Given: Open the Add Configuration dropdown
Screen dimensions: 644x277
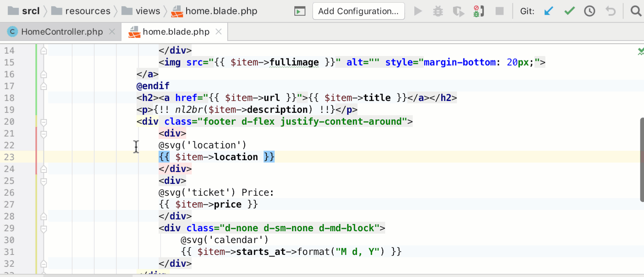Looking at the screenshot, I should (358, 11).
